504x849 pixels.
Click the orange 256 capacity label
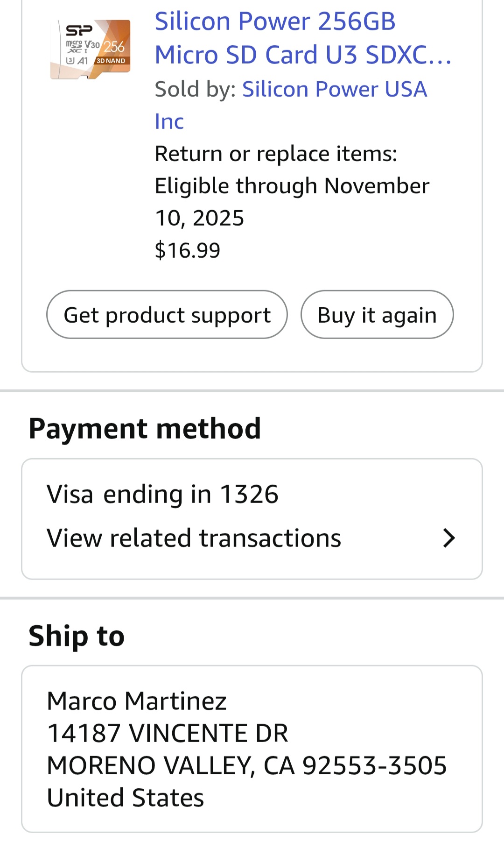(x=114, y=47)
